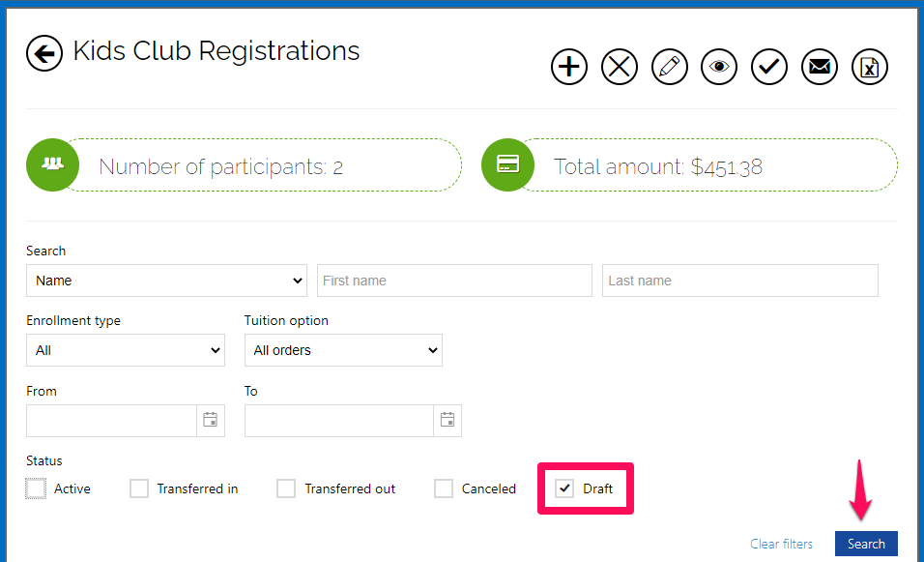Viewport: 924px width, 562px height.
Task: Go back using the circled arrow icon
Action: pos(44,53)
